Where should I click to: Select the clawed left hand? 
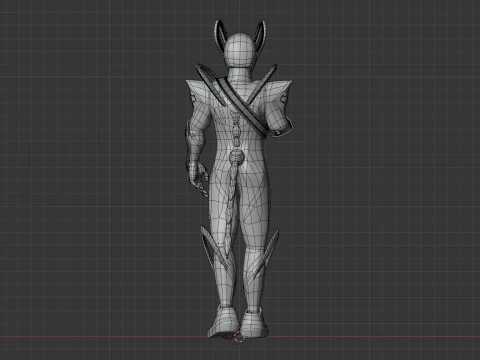point(199,178)
